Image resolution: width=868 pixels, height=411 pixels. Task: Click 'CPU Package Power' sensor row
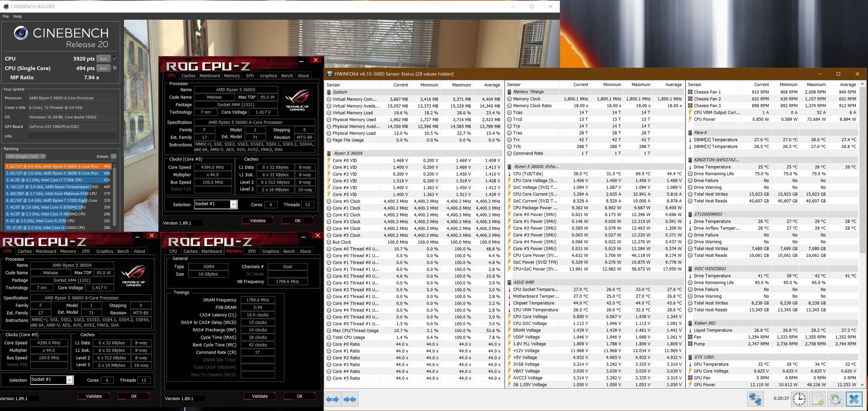pos(594,208)
